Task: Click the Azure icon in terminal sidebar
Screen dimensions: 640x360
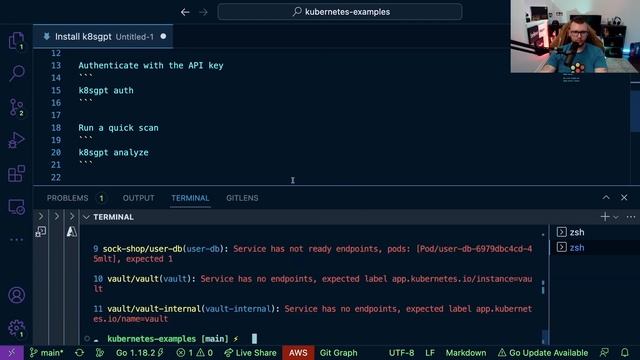Action: click(x=72, y=232)
